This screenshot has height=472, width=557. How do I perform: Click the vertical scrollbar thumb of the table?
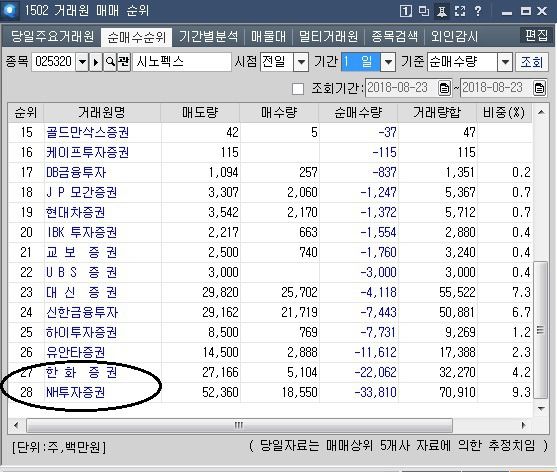[x=541, y=330]
